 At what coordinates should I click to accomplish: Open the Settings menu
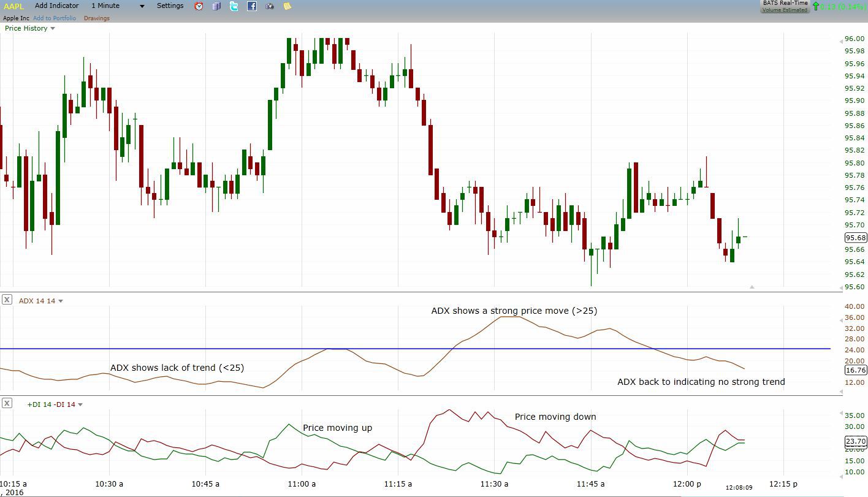click(x=170, y=6)
